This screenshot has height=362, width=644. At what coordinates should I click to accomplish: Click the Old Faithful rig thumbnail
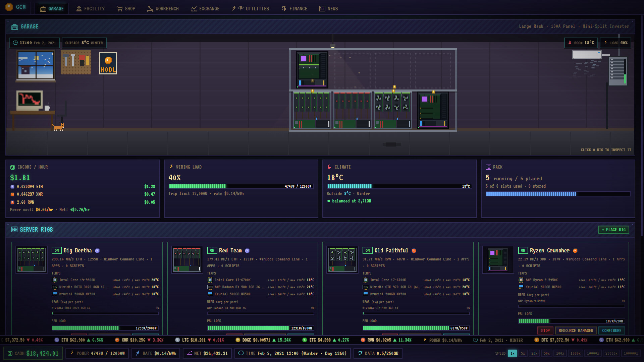click(x=342, y=260)
